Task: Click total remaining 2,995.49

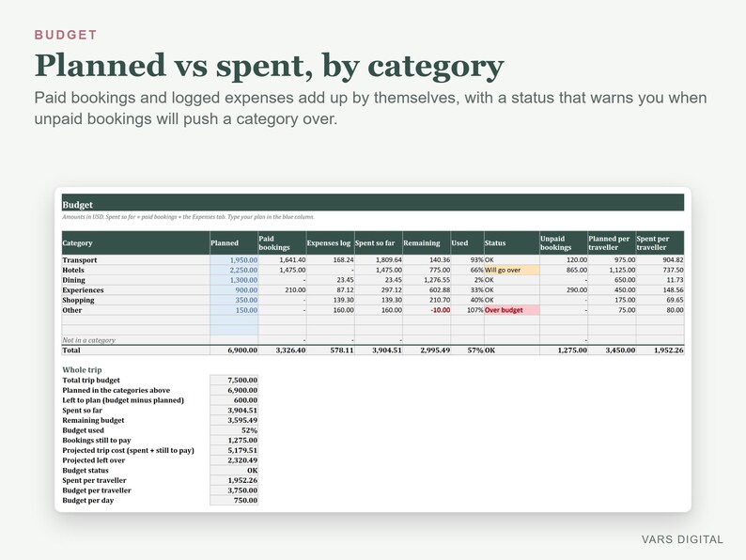Action: coord(427,350)
